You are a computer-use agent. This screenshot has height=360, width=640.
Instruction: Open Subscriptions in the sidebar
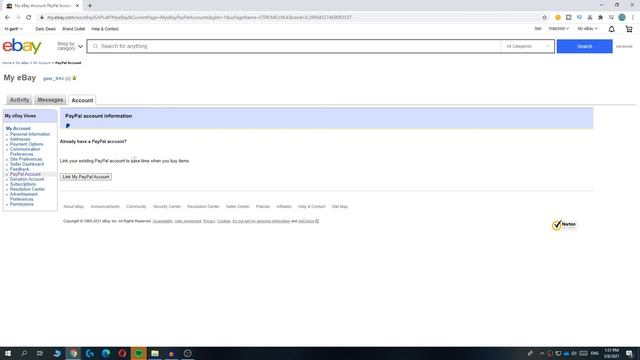click(x=23, y=184)
